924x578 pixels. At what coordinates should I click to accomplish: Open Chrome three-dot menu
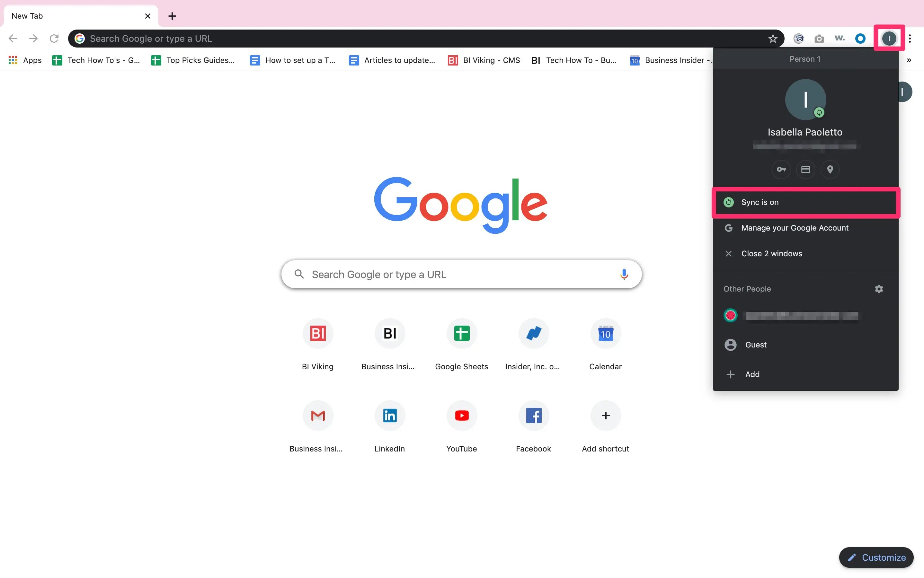point(910,39)
